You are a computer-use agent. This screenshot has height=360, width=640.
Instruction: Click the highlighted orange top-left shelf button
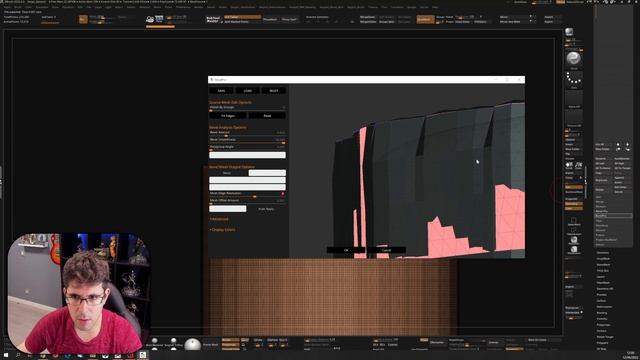click(x=83, y=19)
